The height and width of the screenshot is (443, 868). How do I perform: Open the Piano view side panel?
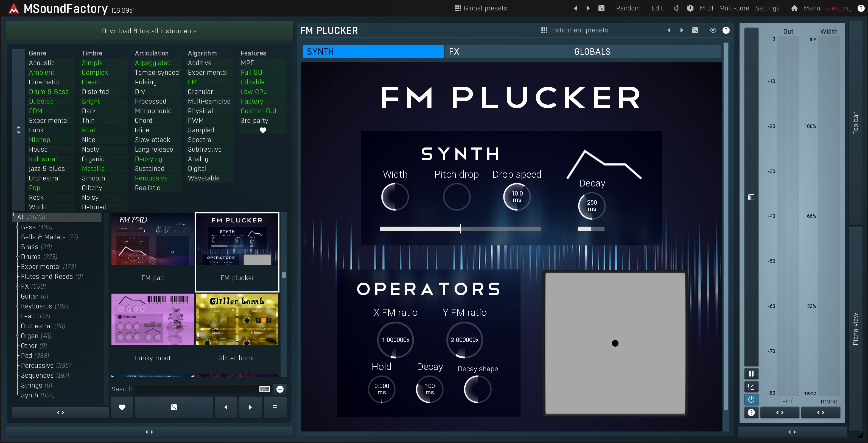click(855, 329)
